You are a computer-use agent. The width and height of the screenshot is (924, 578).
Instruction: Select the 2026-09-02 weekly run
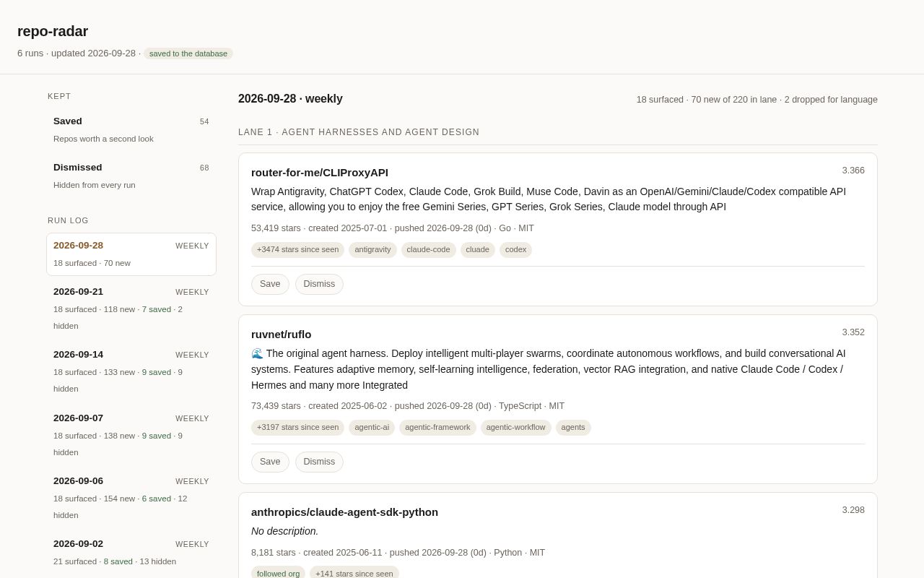point(131,553)
